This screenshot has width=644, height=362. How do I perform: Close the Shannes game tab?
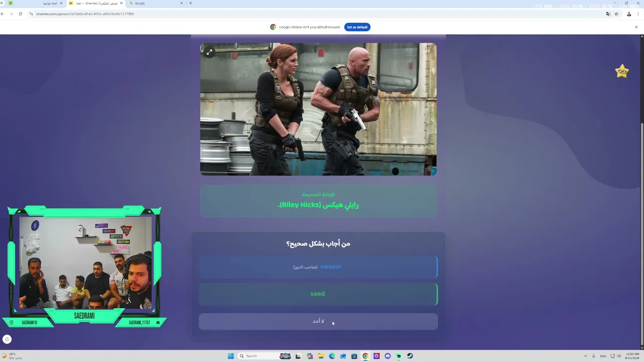coord(121,3)
